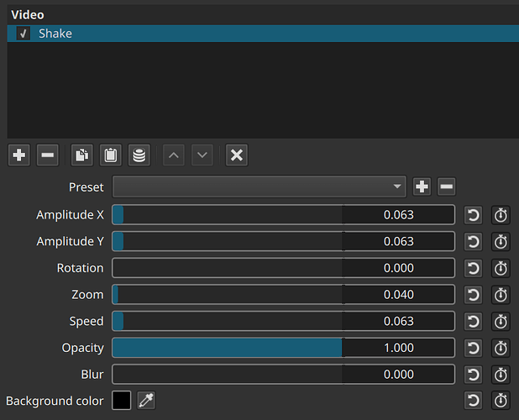Enable keyframes for Blur
The height and width of the screenshot is (420, 519).
[501, 375]
